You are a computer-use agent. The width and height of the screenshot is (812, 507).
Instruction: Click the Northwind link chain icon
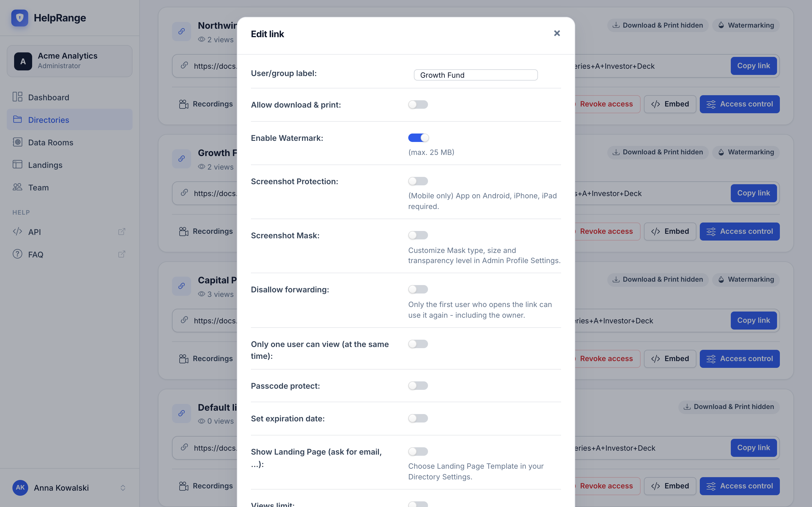[182, 32]
